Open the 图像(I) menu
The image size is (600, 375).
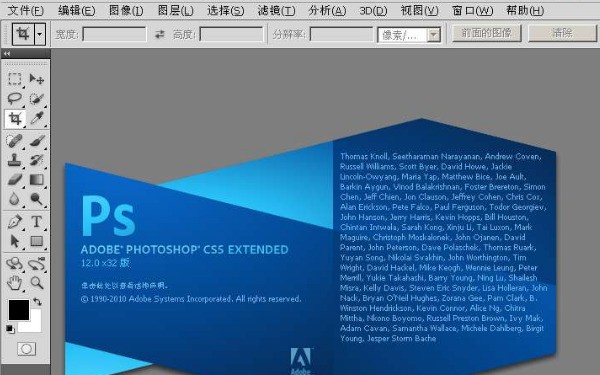click(x=126, y=10)
